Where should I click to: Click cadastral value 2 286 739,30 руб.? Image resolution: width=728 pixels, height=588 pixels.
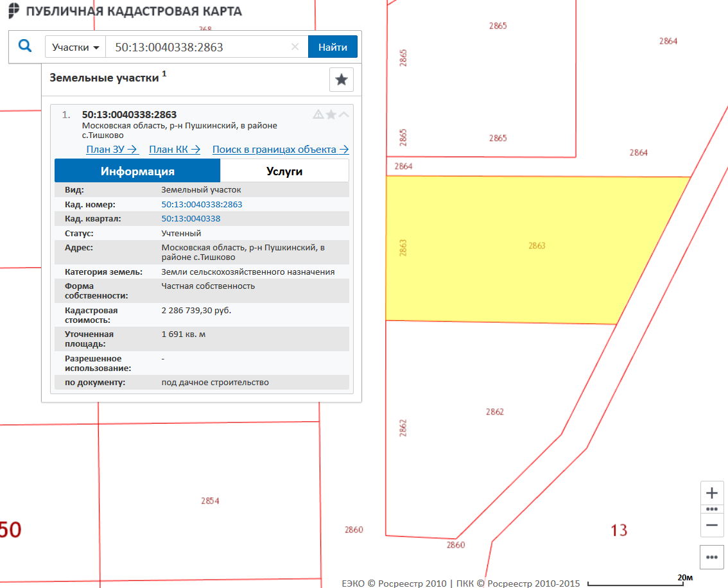(x=196, y=310)
